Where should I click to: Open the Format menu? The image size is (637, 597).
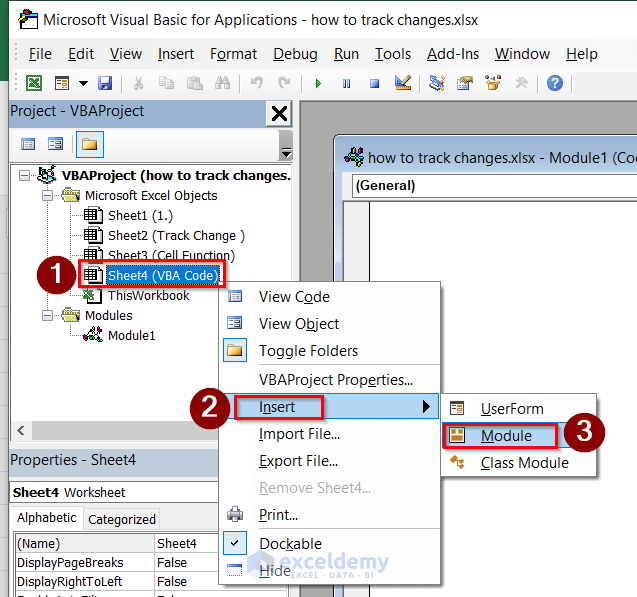coord(233,54)
